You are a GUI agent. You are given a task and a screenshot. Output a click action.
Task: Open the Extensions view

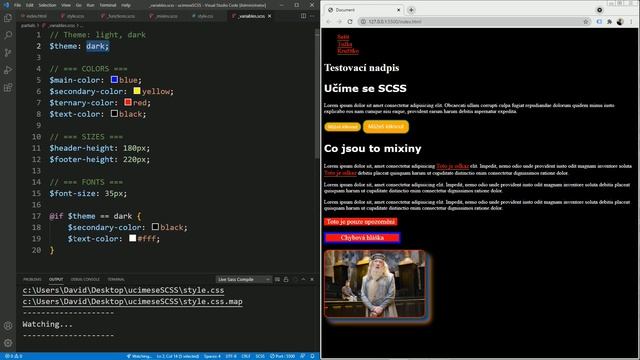pos(8,87)
